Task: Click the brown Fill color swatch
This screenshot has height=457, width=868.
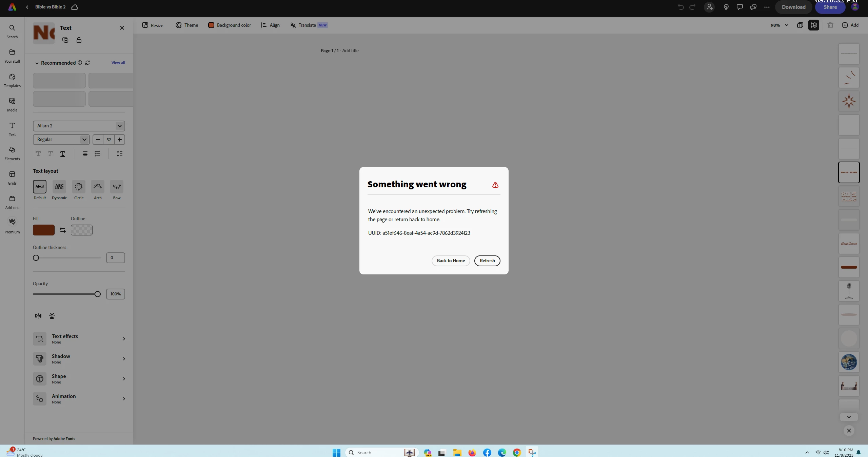Action: (x=44, y=230)
